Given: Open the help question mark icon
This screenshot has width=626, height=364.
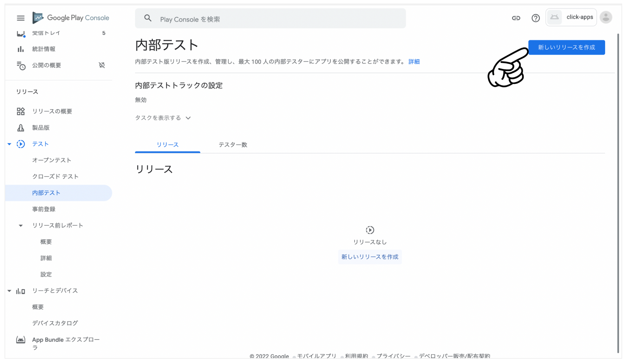Looking at the screenshot, I should [535, 18].
